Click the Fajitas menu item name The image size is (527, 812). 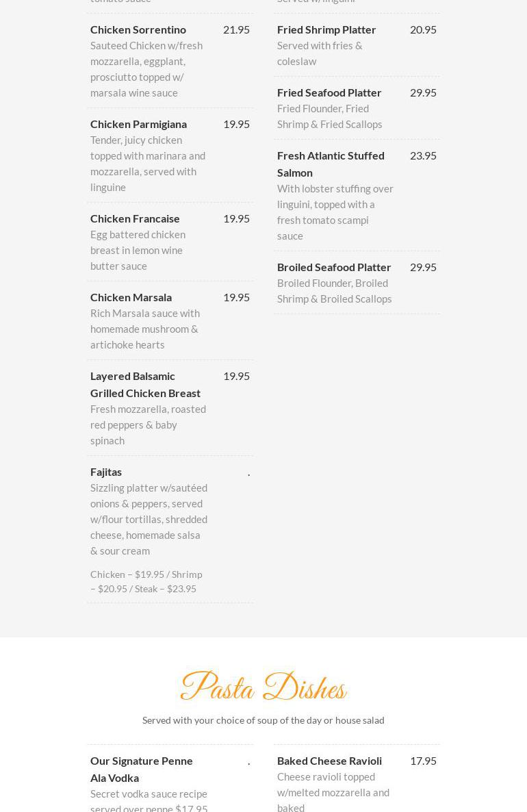(106, 472)
